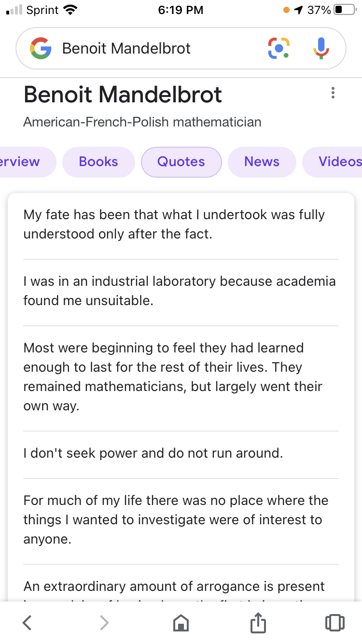Open the tabs switcher icon
The height and width of the screenshot is (644, 362).
pyautogui.click(x=335, y=623)
